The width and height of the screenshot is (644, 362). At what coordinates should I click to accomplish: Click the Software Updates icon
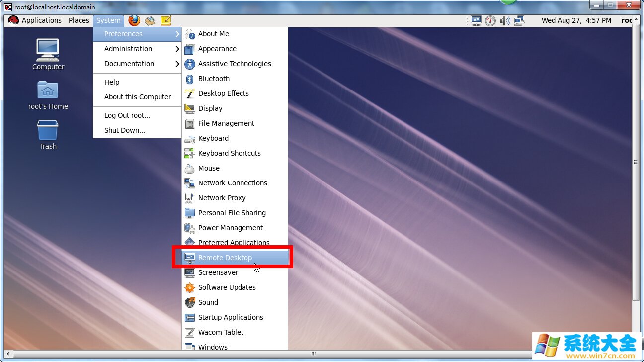tap(190, 287)
